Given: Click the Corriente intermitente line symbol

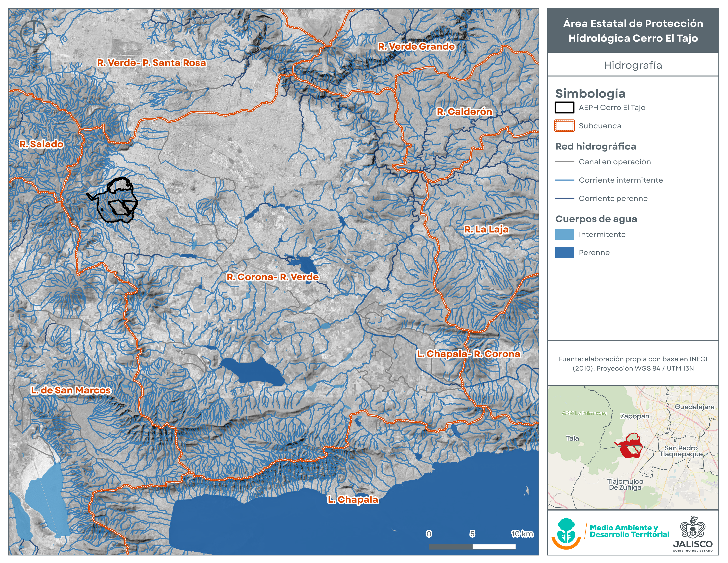Looking at the screenshot, I should point(564,180).
